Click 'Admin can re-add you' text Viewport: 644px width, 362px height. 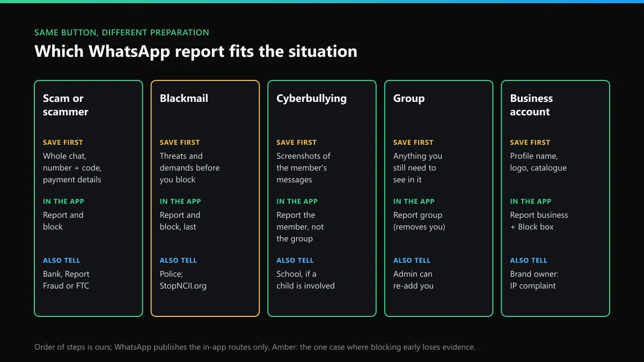(x=413, y=280)
